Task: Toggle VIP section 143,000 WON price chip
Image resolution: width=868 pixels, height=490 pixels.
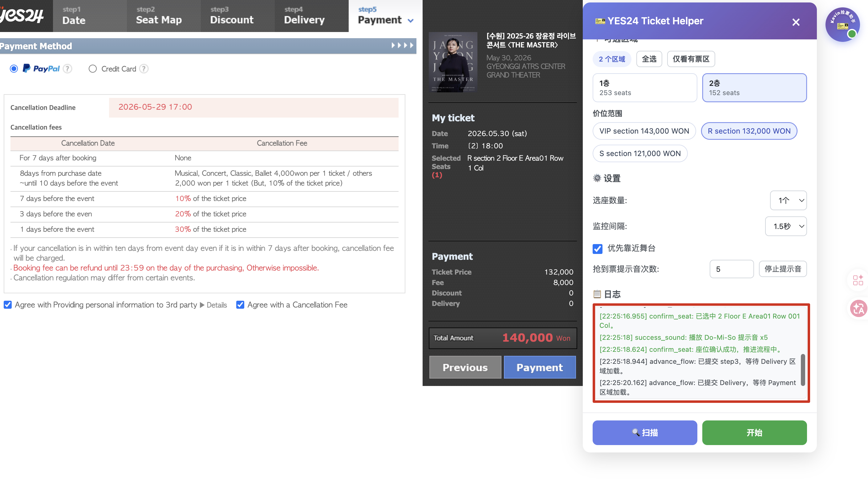Action: [x=644, y=131]
